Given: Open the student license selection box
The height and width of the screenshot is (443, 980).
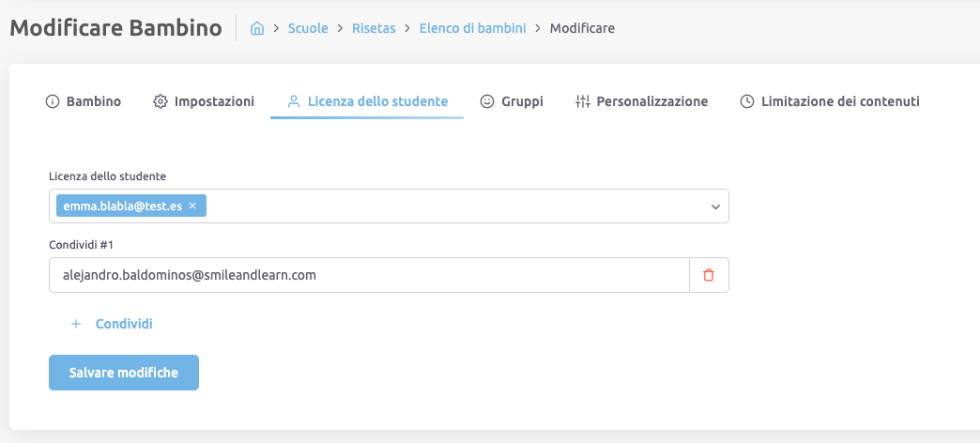Looking at the screenshot, I should (x=451, y=206).
